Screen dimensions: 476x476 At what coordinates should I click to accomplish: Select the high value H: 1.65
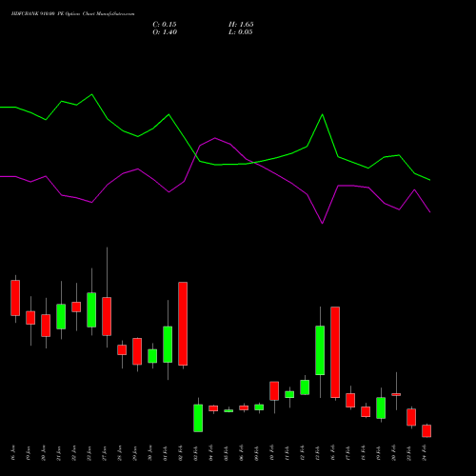(241, 25)
